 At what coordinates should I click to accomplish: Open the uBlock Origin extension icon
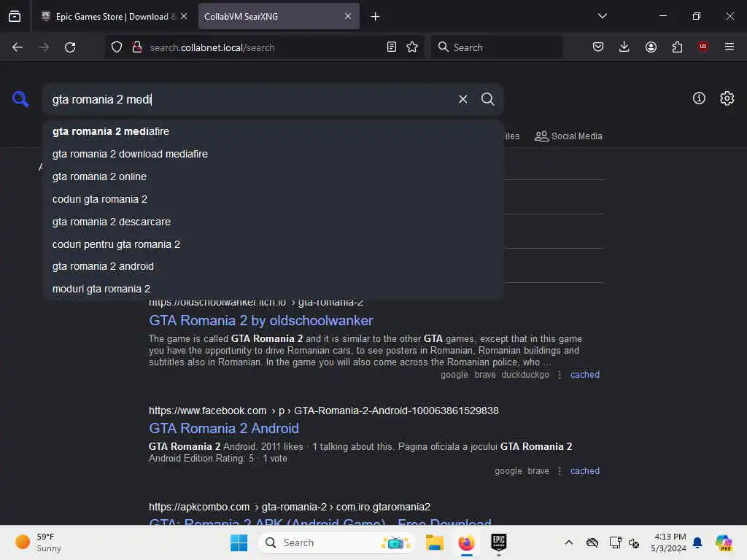point(703,47)
